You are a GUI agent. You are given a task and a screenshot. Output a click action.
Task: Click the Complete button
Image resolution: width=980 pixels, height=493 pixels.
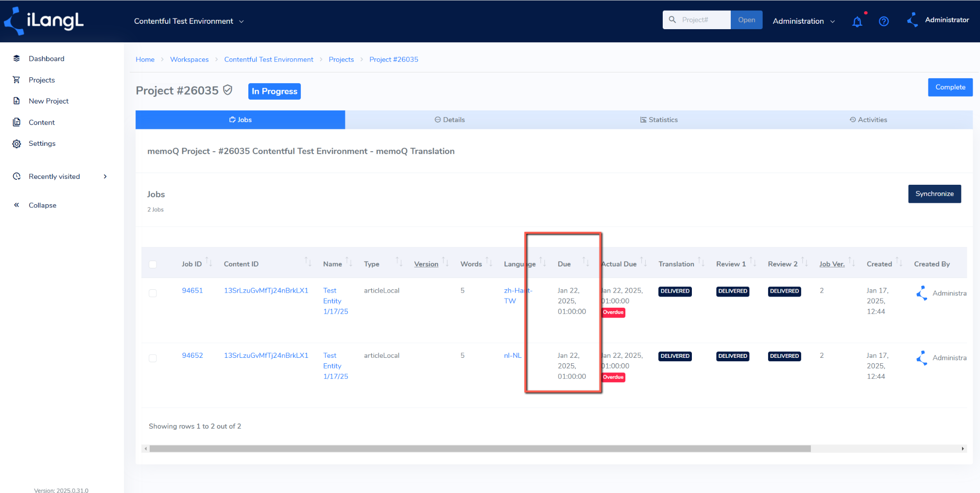coord(950,87)
